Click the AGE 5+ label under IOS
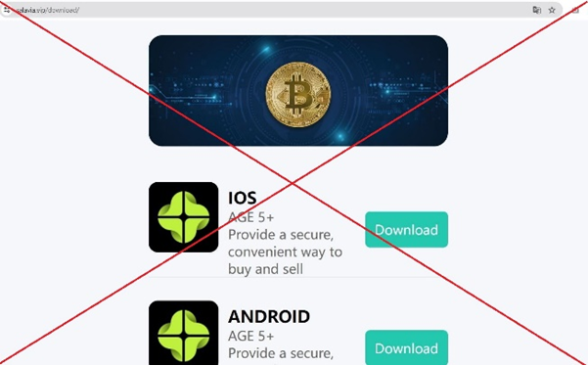The height and width of the screenshot is (366, 588). point(250,217)
